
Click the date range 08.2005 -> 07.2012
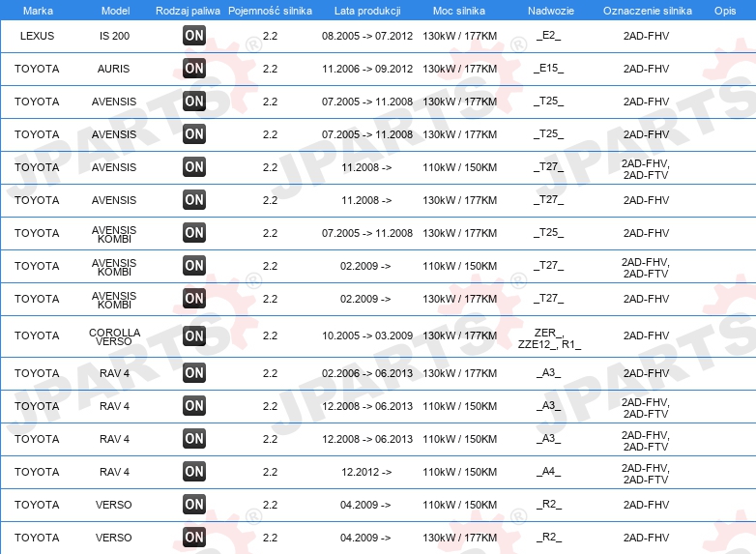[x=367, y=36]
